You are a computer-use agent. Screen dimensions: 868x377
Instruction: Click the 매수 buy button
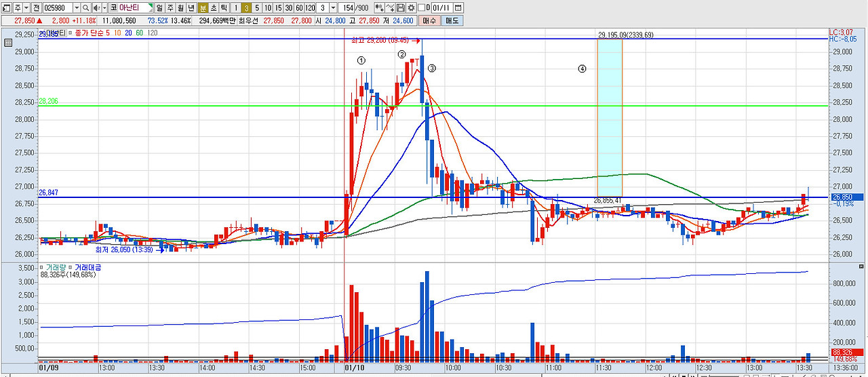(430, 21)
